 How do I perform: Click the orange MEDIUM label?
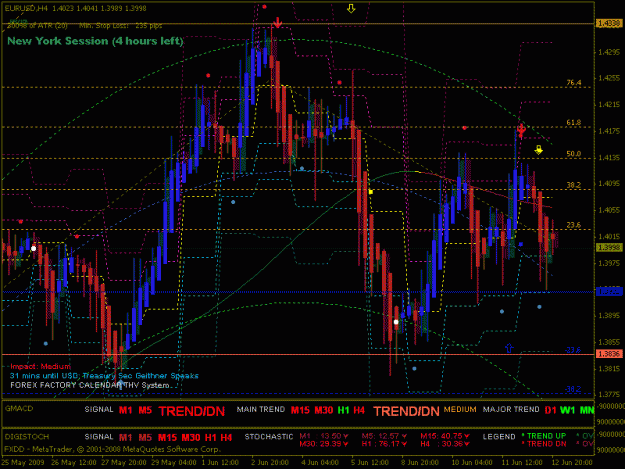pyautogui.click(x=460, y=410)
